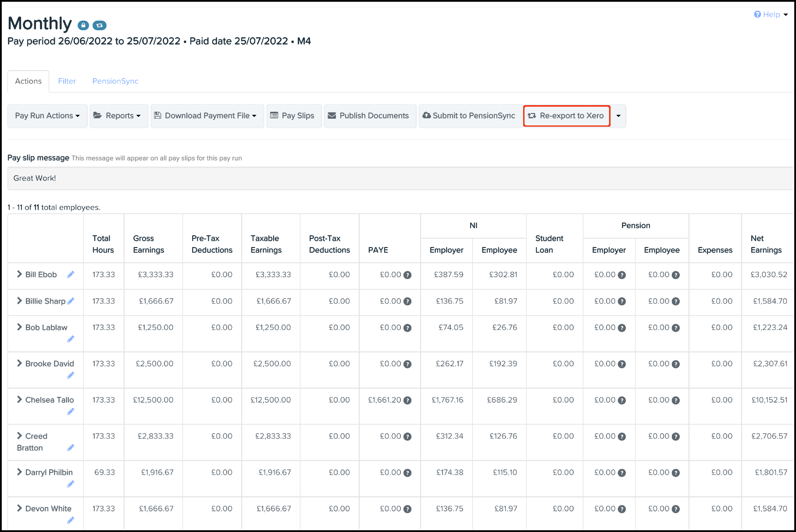Click edit pencil for Darryl Philbin
This screenshot has width=796, height=532.
[71, 484]
